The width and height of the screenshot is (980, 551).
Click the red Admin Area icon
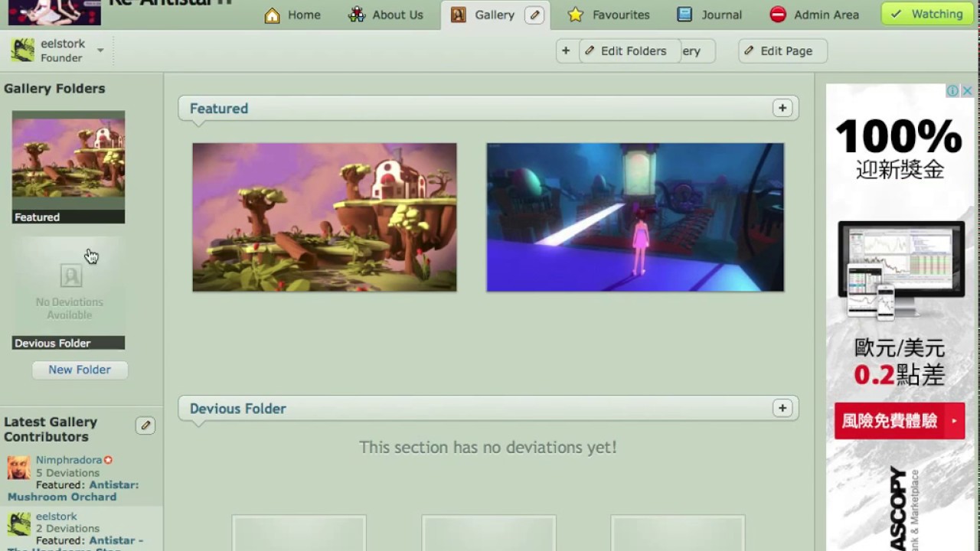coord(778,15)
